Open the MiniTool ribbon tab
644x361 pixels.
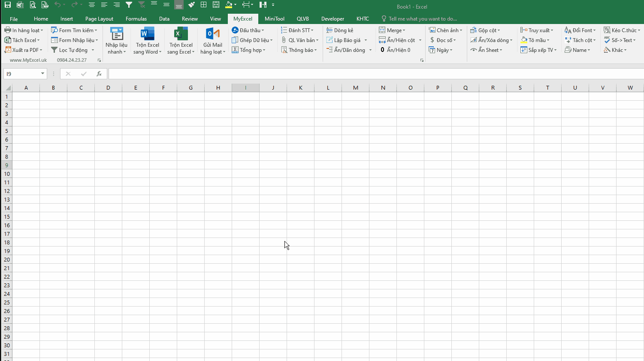coord(275,18)
